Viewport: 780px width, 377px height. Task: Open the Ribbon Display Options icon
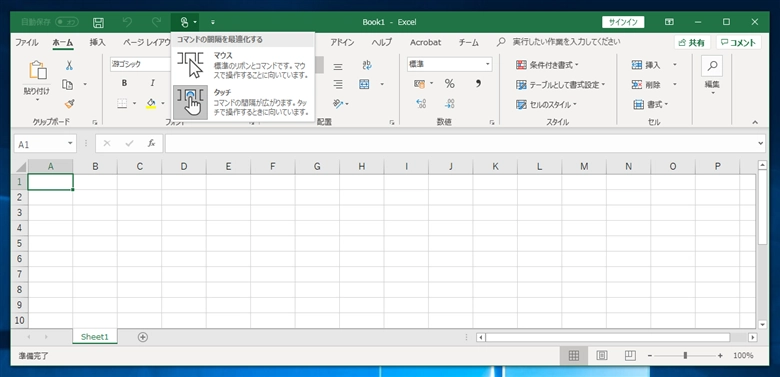tap(670, 22)
